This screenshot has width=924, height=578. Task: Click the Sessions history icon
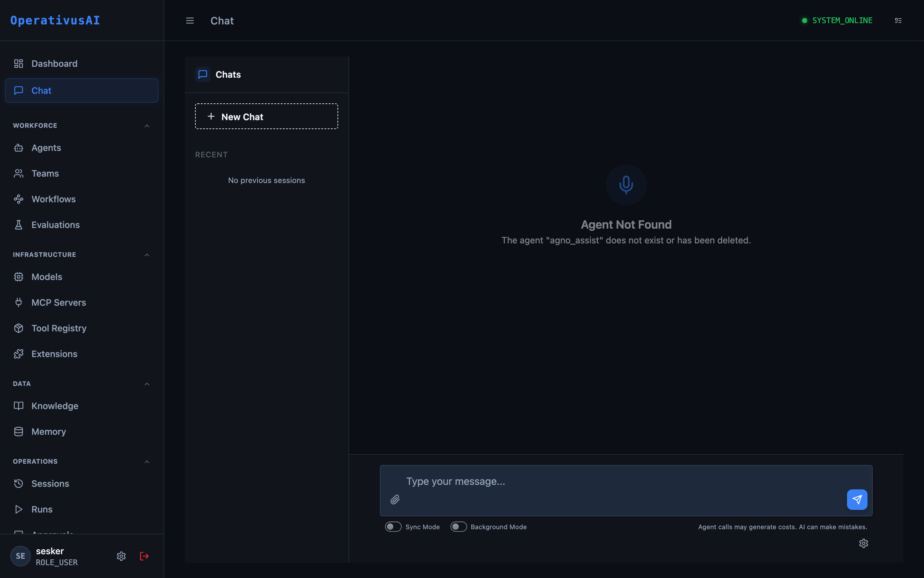click(x=18, y=484)
